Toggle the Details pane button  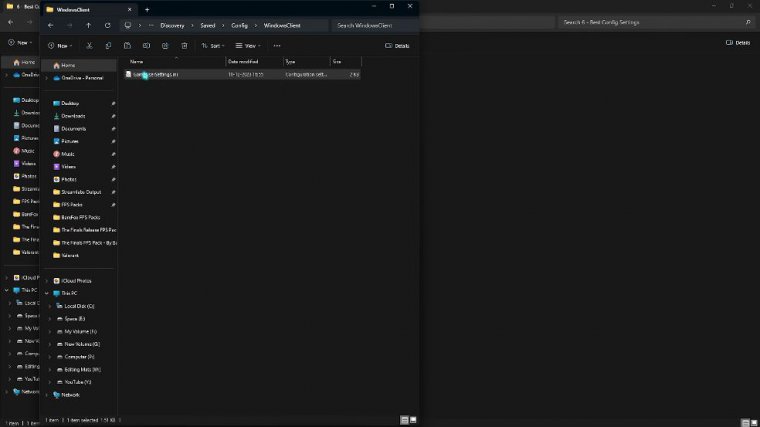(x=397, y=46)
